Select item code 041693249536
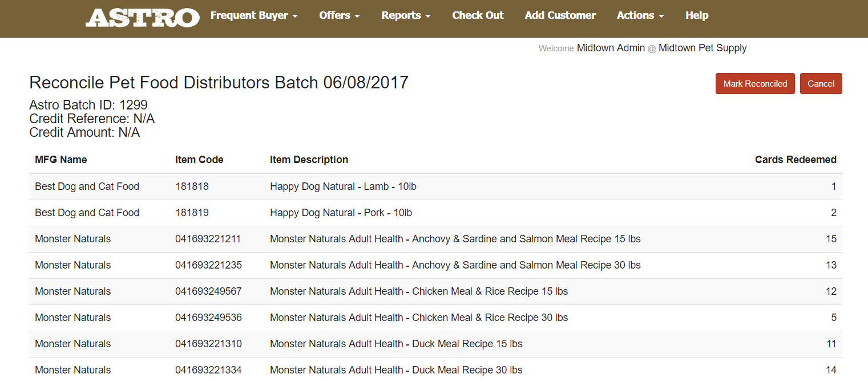868x382 pixels. [208, 318]
